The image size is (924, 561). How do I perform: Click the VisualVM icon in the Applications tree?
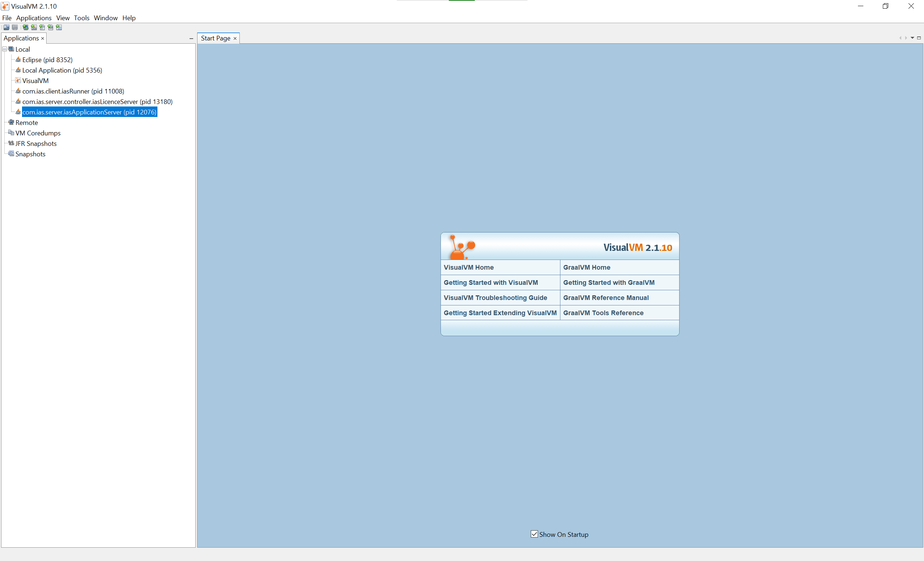18,81
